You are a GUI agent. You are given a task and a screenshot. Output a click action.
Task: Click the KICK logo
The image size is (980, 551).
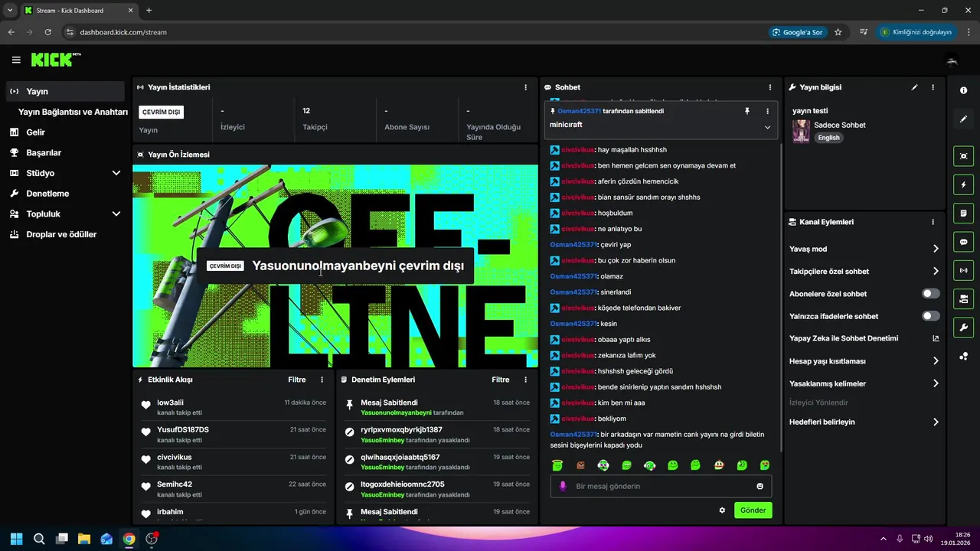56,60
